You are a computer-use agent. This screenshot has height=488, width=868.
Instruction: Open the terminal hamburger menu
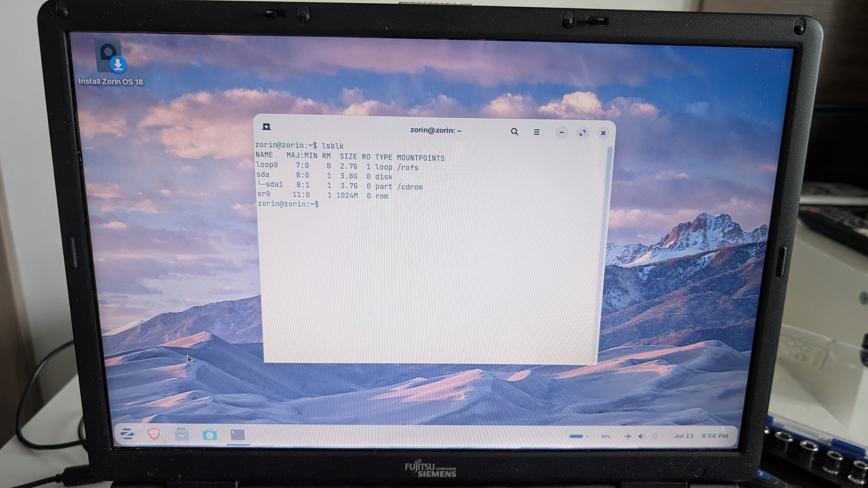536,132
